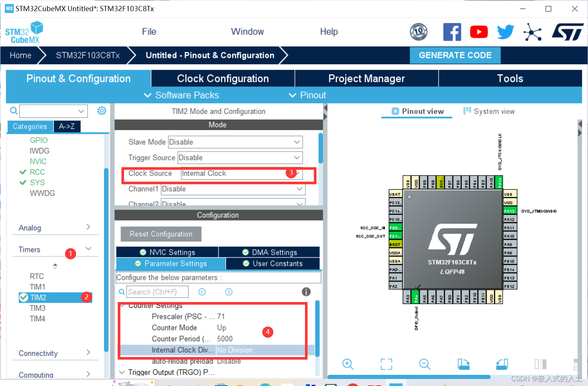Image resolution: width=588 pixels, height=386 pixels.
Task: Click the GENERATE CODE button
Action: (455, 55)
